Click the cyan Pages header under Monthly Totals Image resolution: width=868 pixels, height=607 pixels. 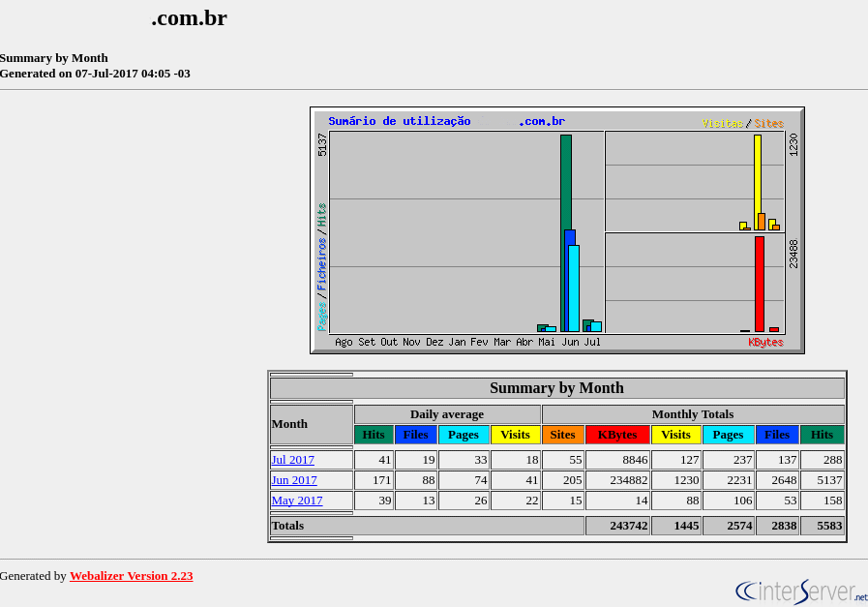[728, 435]
